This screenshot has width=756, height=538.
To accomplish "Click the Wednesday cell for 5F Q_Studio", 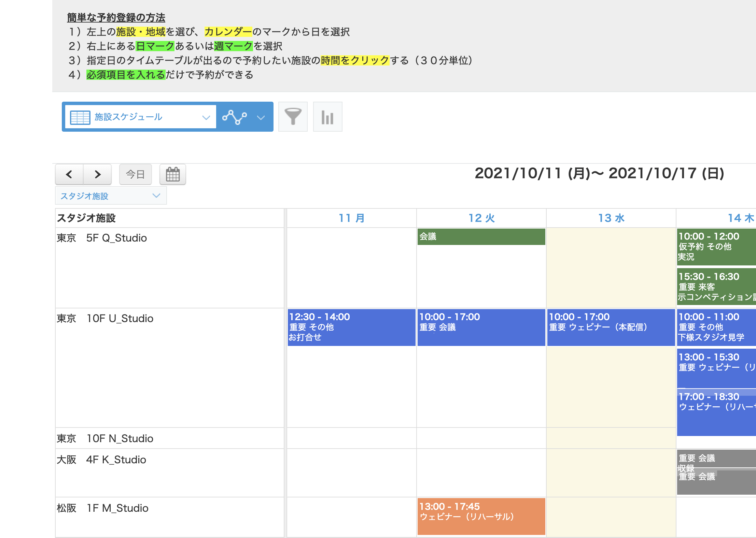I will click(611, 268).
